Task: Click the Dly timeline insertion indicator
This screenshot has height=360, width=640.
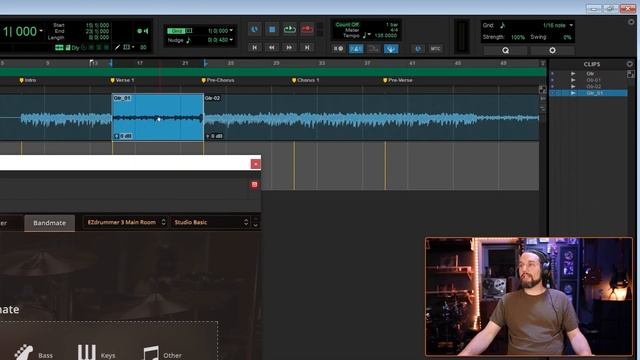Action: pos(76,48)
